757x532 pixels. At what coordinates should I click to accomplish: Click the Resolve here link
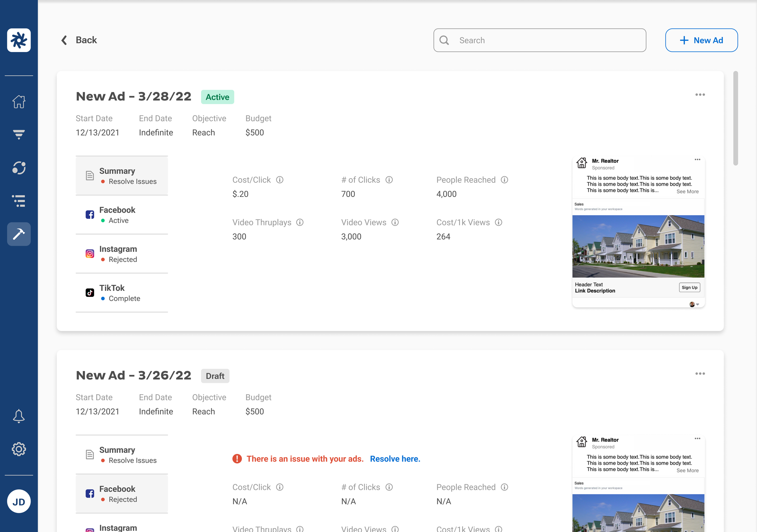[x=395, y=458]
